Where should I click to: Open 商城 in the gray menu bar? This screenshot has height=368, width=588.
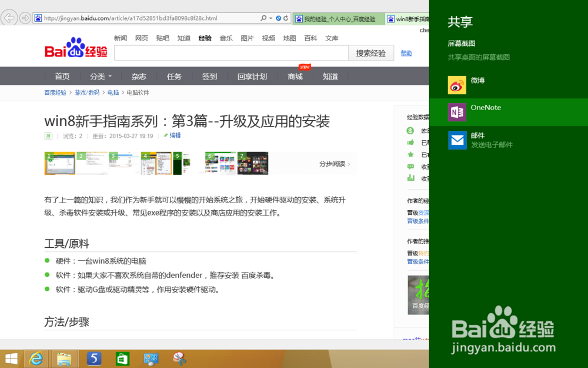point(295,76)
